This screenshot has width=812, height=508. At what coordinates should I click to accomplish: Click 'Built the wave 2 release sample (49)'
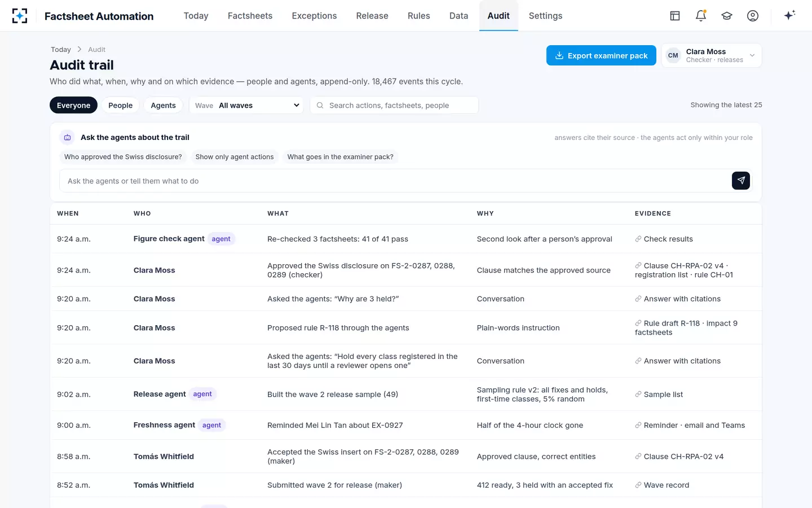333,395
